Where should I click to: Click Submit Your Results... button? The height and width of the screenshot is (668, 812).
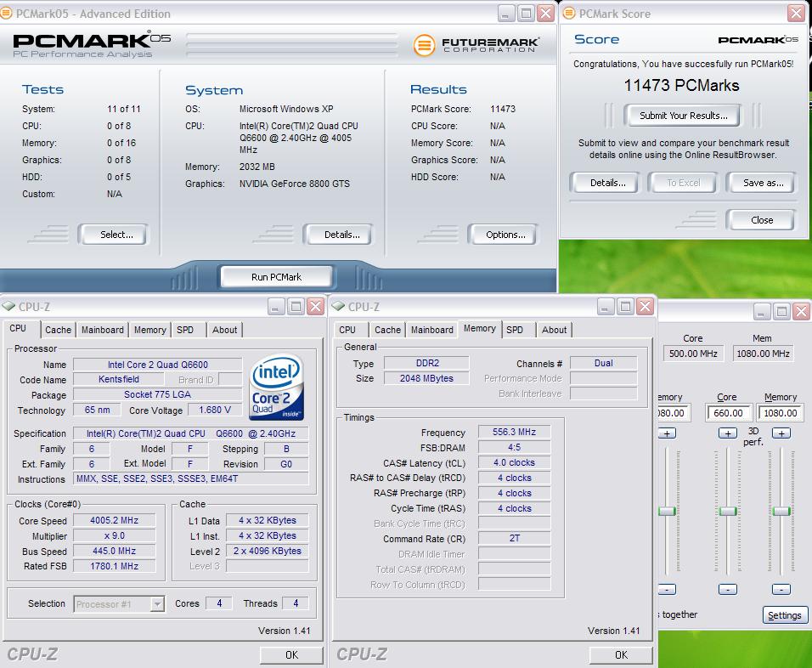click(683, 116)
